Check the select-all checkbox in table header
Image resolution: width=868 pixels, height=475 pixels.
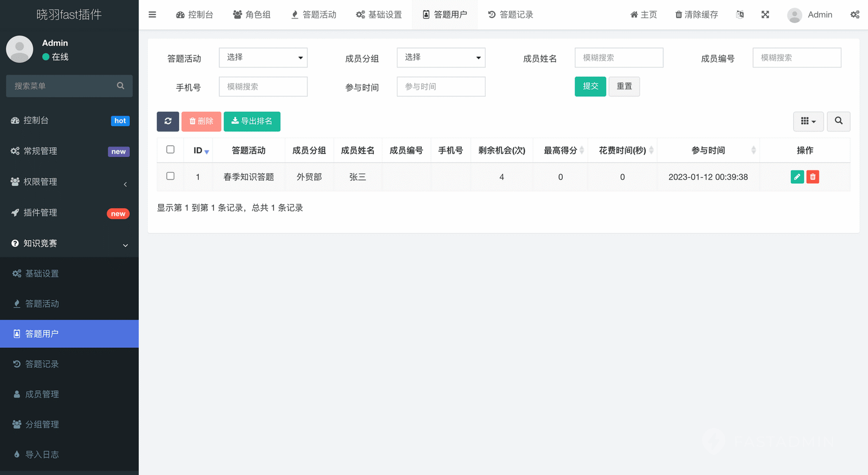170,150
